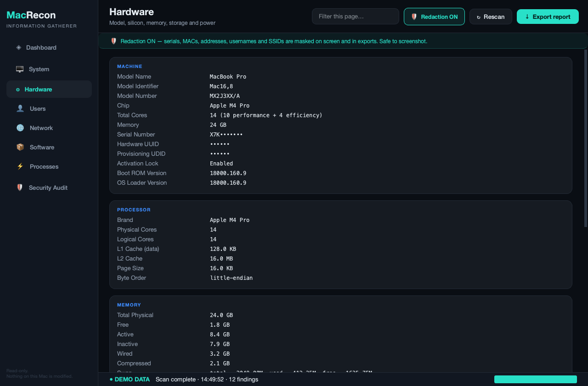Image resolution: width=588 pixels, height=386 pixels.
Task: Click the Wired memory value 3.2 GB
Action: (220, 354)
